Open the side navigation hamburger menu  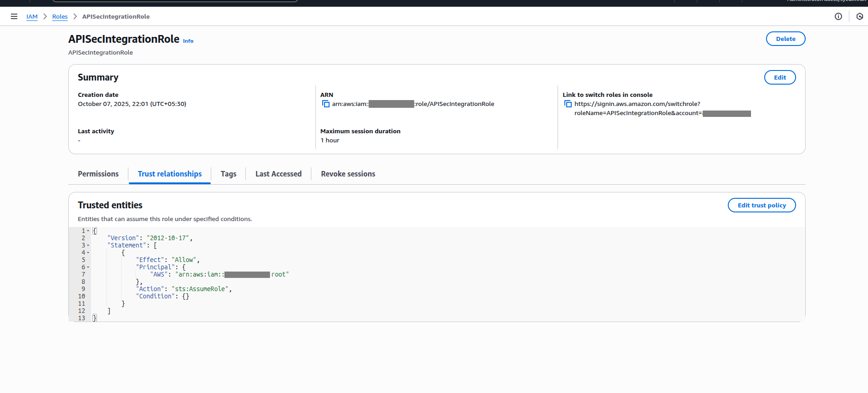click(14, 16)
